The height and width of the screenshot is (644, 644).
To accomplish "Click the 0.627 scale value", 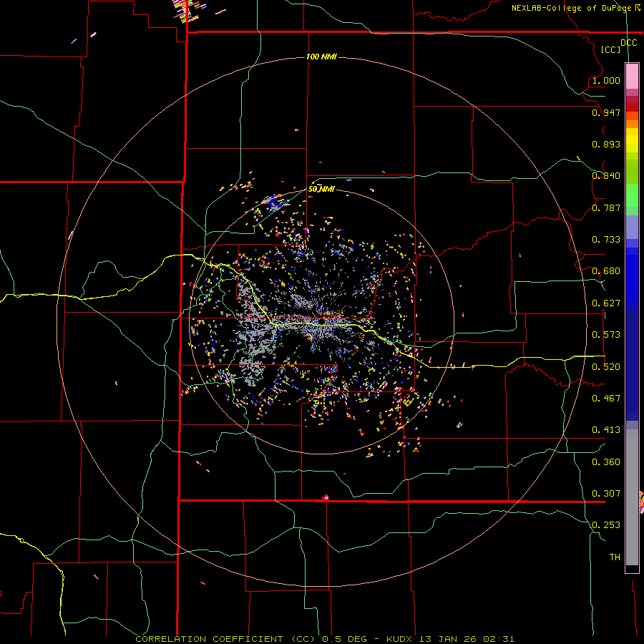I will (606, 303).
